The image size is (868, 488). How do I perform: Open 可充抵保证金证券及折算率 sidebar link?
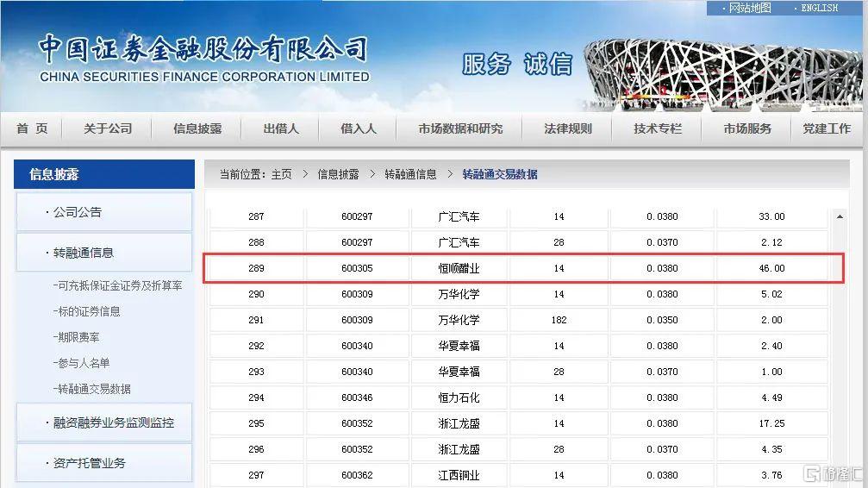click(117, 286)
